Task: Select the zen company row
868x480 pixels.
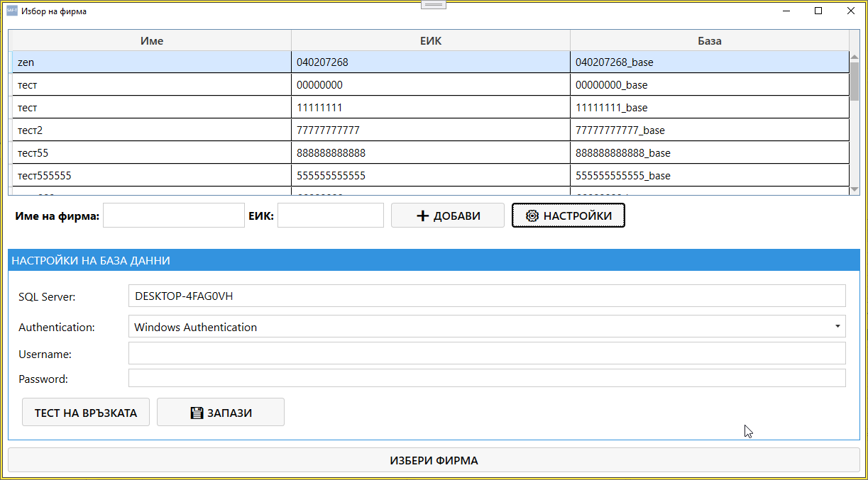Action: [431, 62]
